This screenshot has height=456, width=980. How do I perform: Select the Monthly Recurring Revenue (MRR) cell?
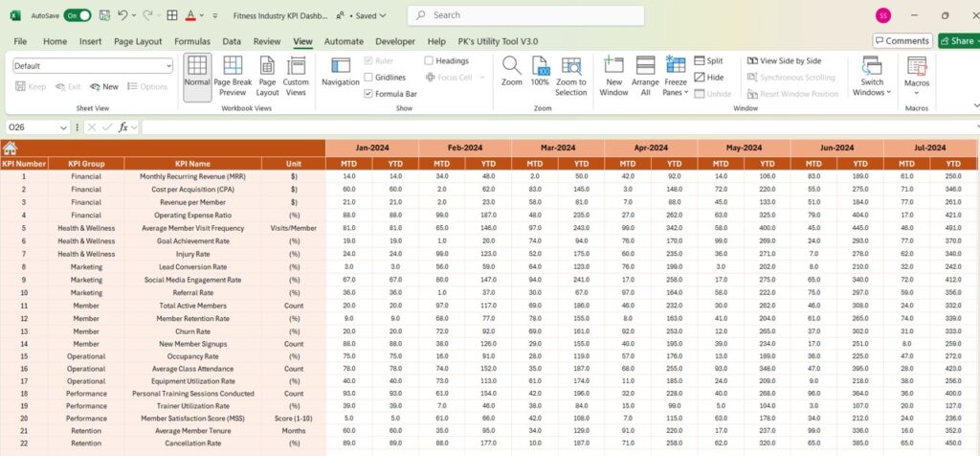(193, 176)
